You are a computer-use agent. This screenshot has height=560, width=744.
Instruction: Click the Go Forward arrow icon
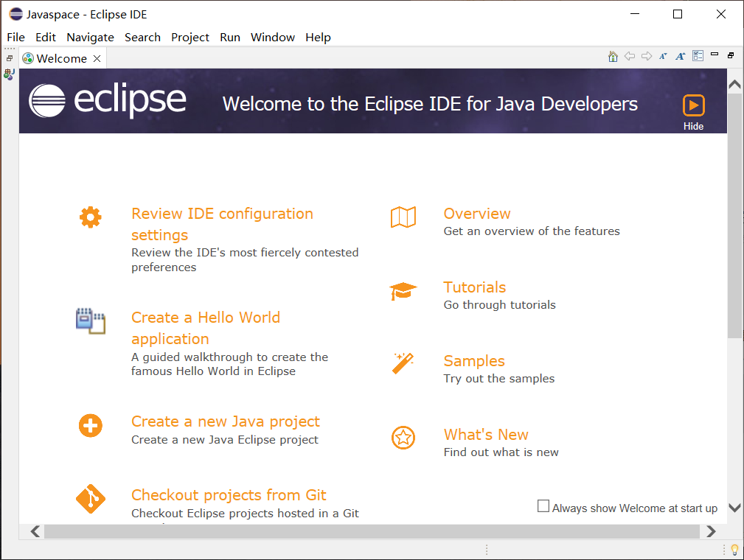[x=645, y=55]
